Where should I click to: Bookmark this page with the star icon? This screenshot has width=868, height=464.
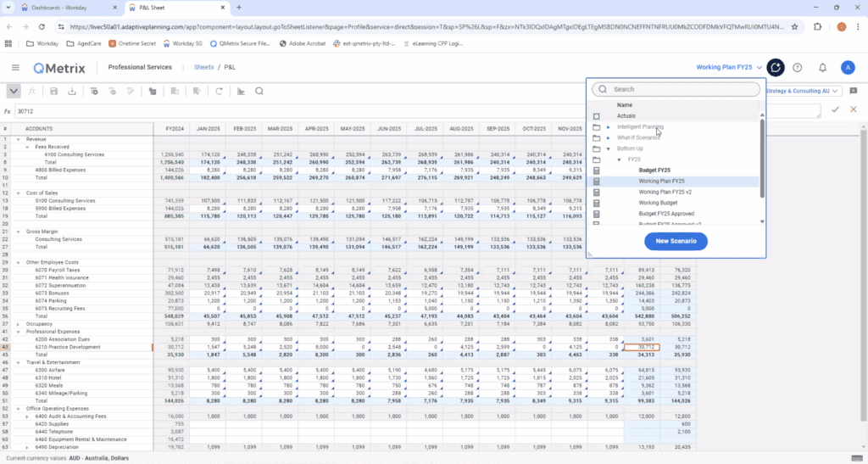tap(795, 26)
